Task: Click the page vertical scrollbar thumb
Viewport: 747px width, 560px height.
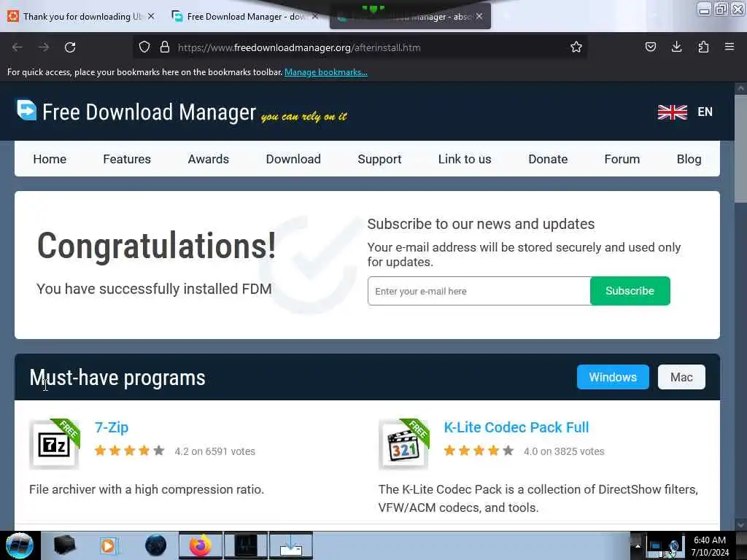Action: click(x=740, y=149)
